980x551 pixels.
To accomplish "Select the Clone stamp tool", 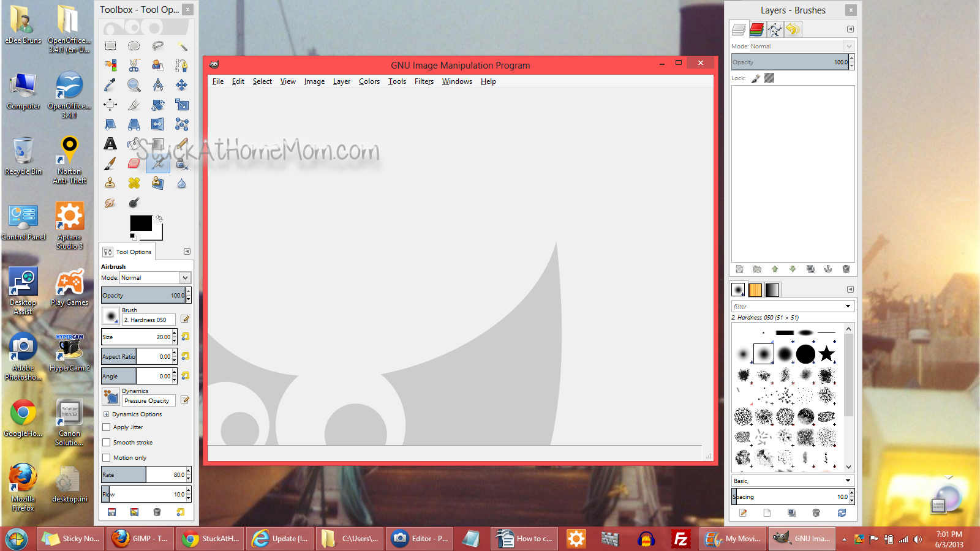I will [110, 183].
